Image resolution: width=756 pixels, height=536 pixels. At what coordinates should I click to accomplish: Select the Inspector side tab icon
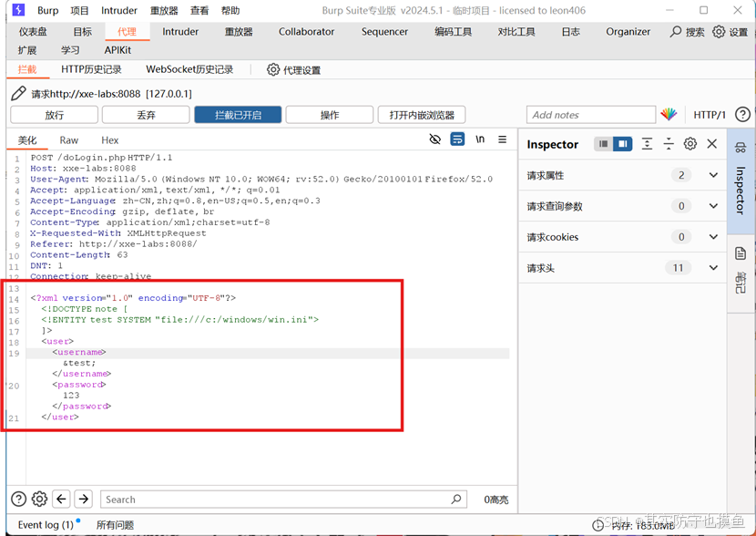(741, 148)
